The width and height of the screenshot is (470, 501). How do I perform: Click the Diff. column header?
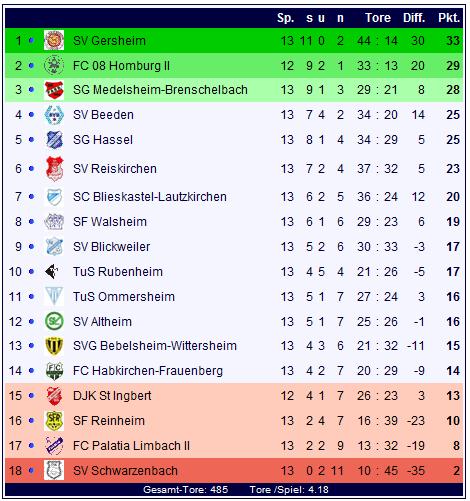(414, 17)
